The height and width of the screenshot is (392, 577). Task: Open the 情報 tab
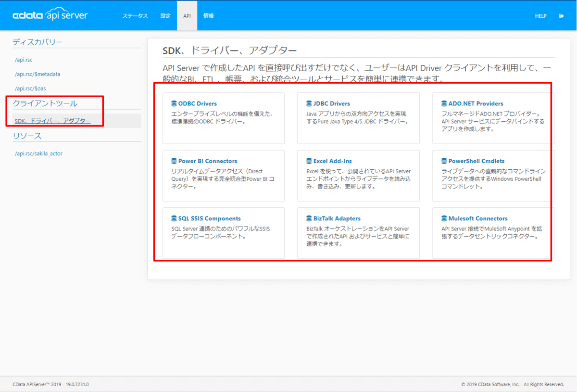209,16
